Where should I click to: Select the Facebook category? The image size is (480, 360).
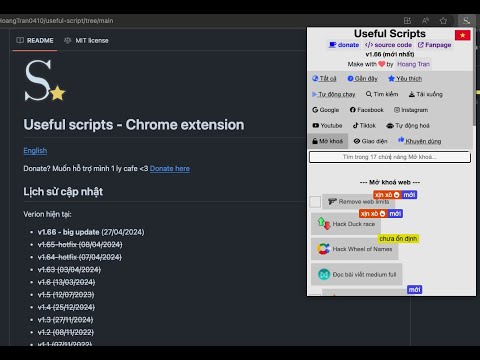367,110
